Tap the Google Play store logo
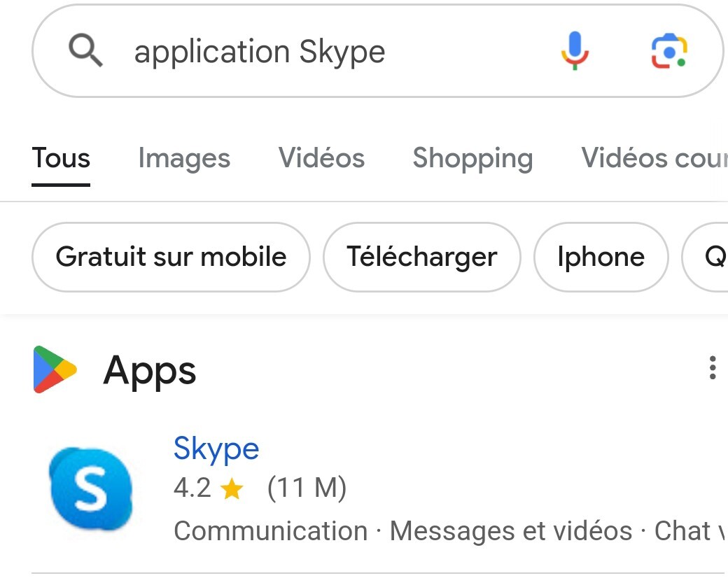728x585 pixels. click(x=54, y=369)
